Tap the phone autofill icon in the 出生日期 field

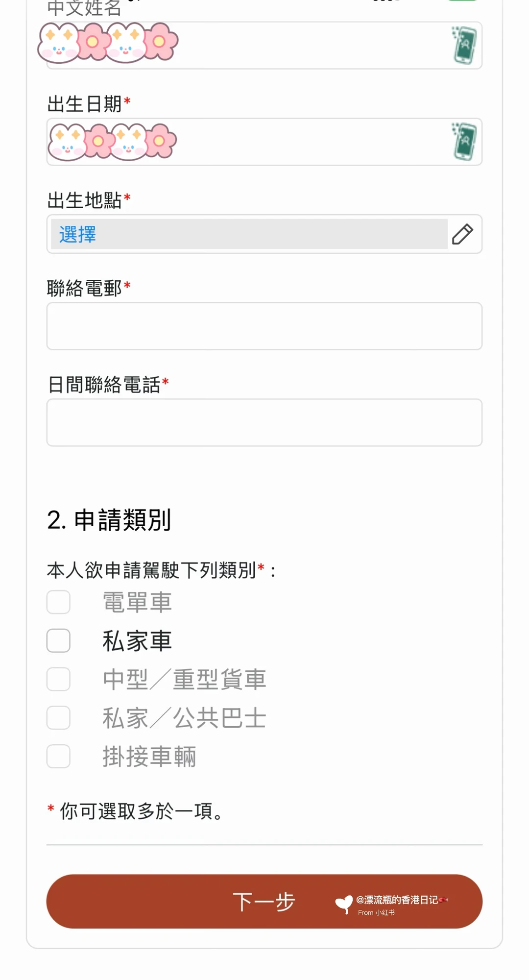[x=464, y=142]
